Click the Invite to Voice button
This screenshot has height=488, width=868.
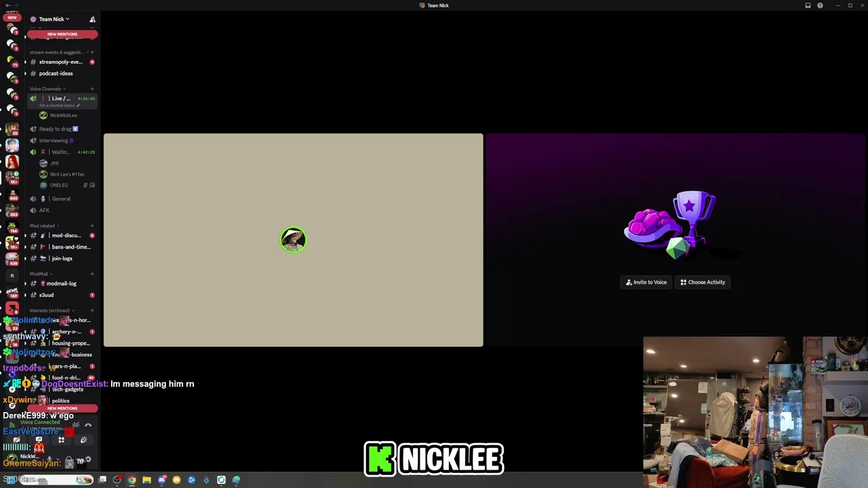pos(646,282)
